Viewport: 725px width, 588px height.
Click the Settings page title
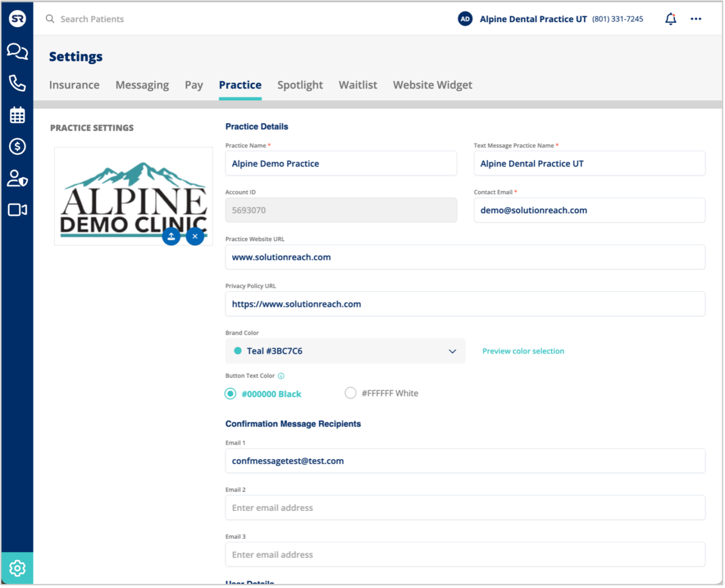(x=76, y=57)
